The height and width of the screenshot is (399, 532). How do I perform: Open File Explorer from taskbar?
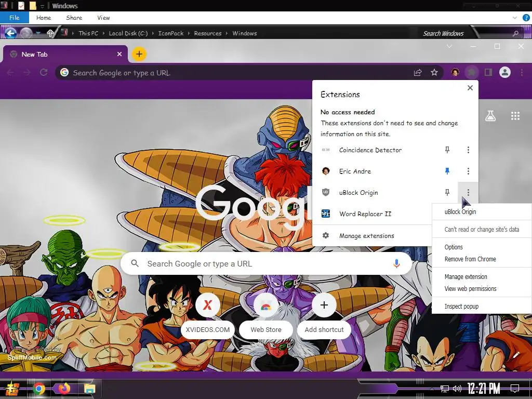coord(89,389)
